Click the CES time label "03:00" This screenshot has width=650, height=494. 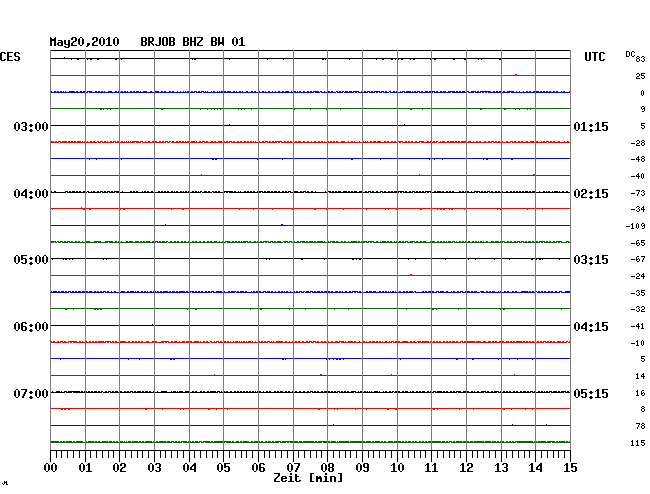31,126
